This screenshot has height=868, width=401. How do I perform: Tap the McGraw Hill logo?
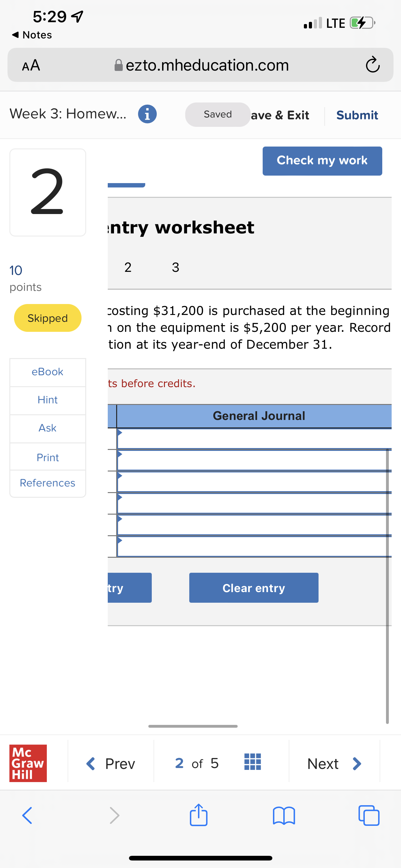pos(28,763)
